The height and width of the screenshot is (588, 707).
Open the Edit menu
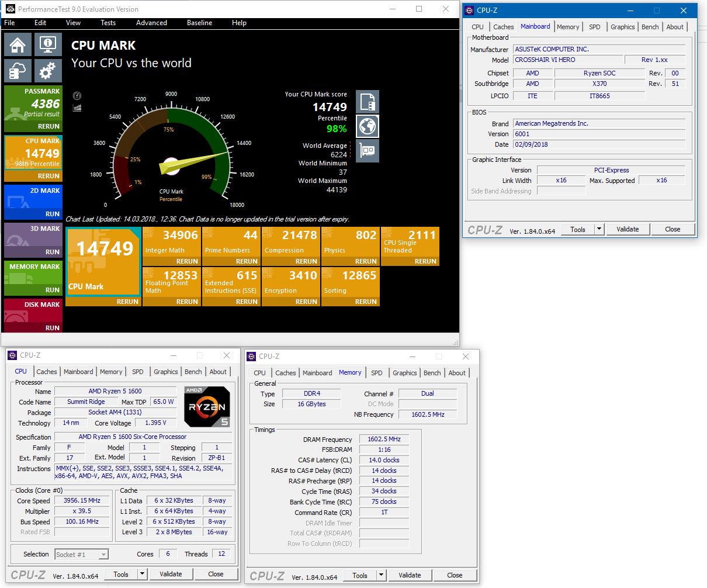[40, 23]
